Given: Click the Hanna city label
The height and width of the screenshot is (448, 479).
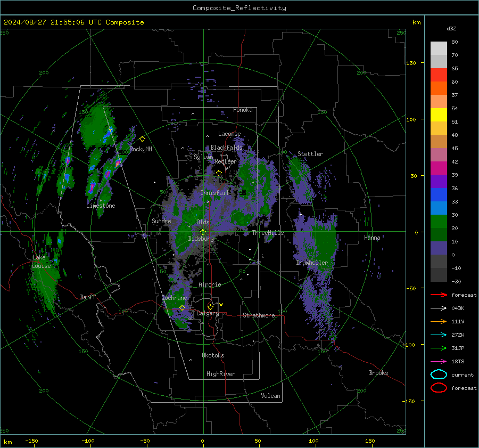Looking at the screenshot, I should (372, 238).
